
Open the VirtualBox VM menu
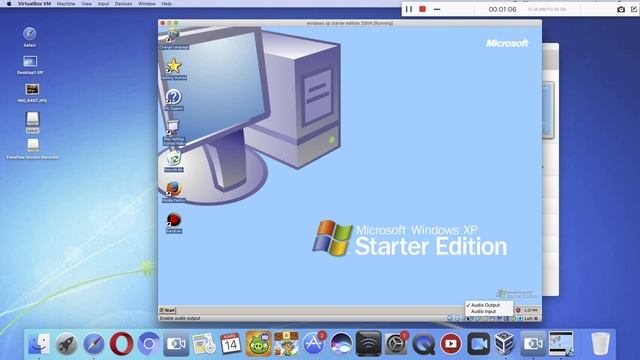pyautogui.click(x=34, y=4)
